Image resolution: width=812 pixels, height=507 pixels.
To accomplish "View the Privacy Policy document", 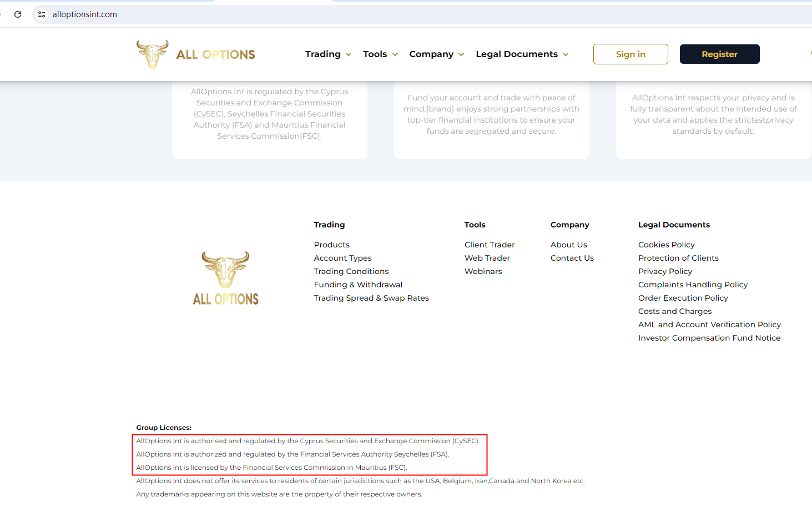I will (665, 271).
